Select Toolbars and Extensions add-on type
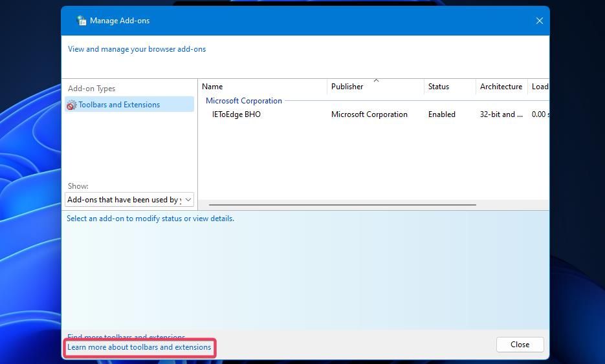The width and height of the screenshot is (605, 364). (129, 105)
